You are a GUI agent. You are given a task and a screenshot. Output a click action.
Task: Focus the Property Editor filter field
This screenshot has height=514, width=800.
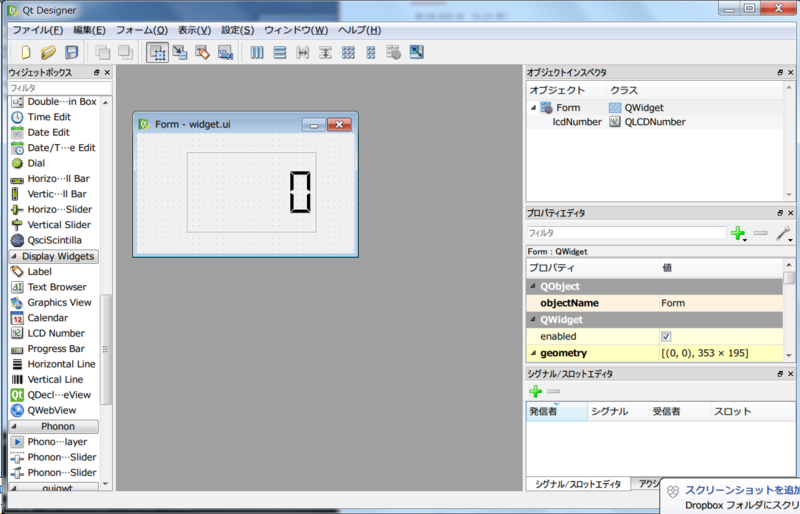[x=627, y=233]
